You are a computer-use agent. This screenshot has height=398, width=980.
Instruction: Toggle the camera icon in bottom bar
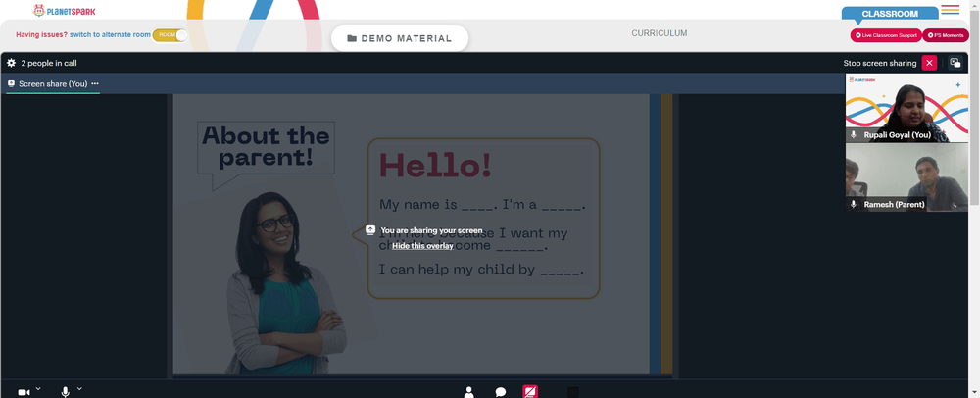tap(24, 392)
